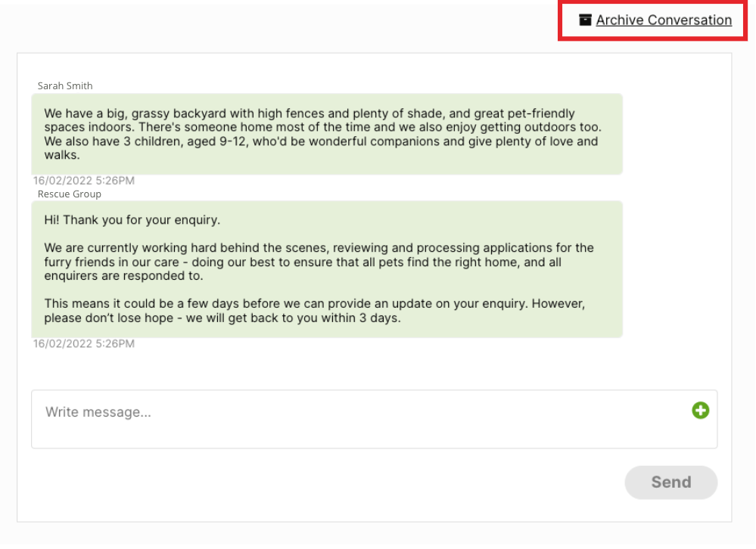Select Sarah Smith's message bubble
This screenshot has height=549, width=756.
[x=327, y=134]
